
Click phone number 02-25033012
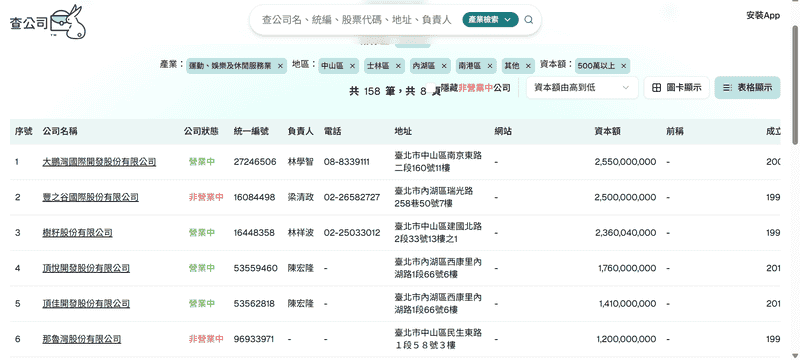352,233
